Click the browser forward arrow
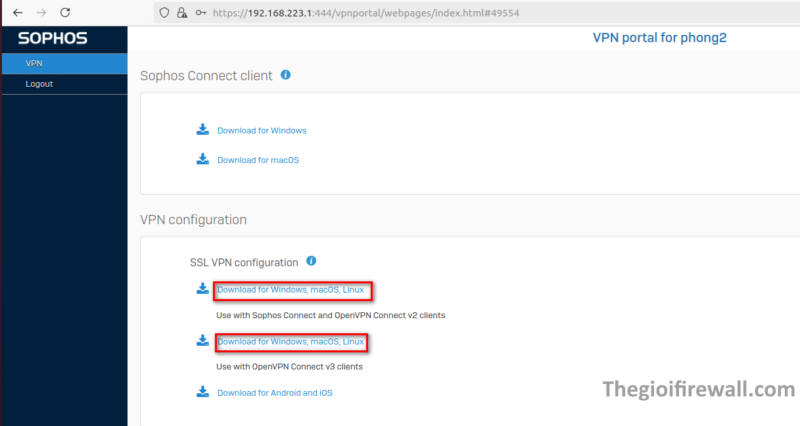The height and width of the screenshot is (426, 800). (x=41, y=13)
